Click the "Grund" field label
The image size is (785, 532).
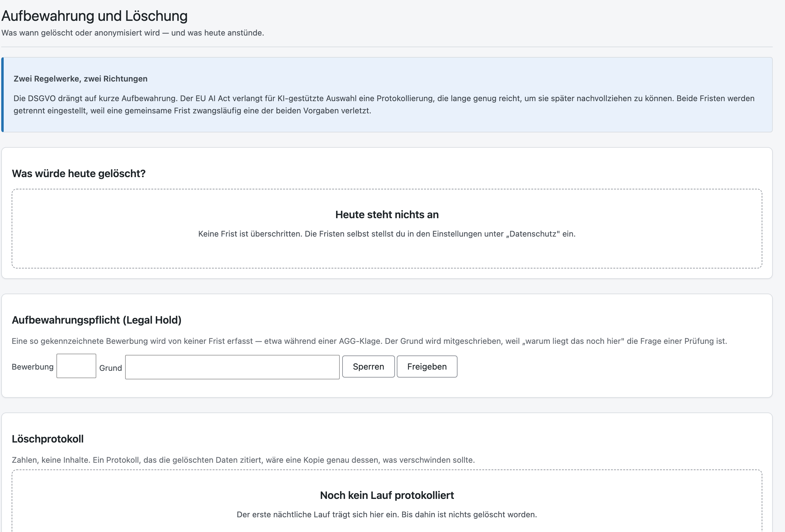110,368
